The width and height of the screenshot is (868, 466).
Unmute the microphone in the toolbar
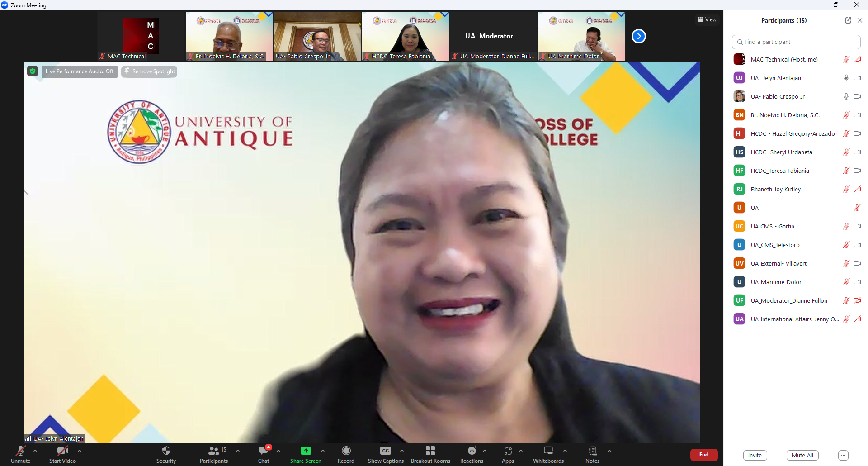pos(21,454)
